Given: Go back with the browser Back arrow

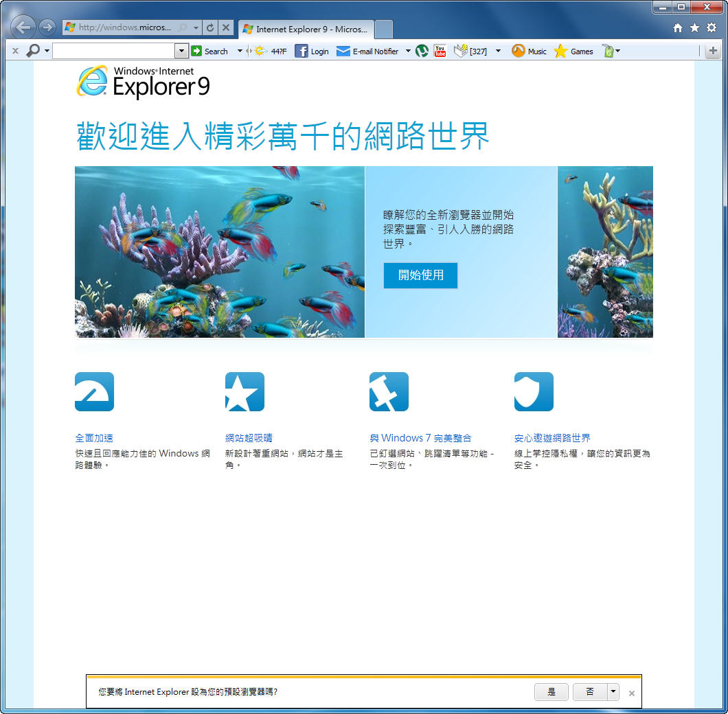Looking at the screenshot, I should point(23,27).
